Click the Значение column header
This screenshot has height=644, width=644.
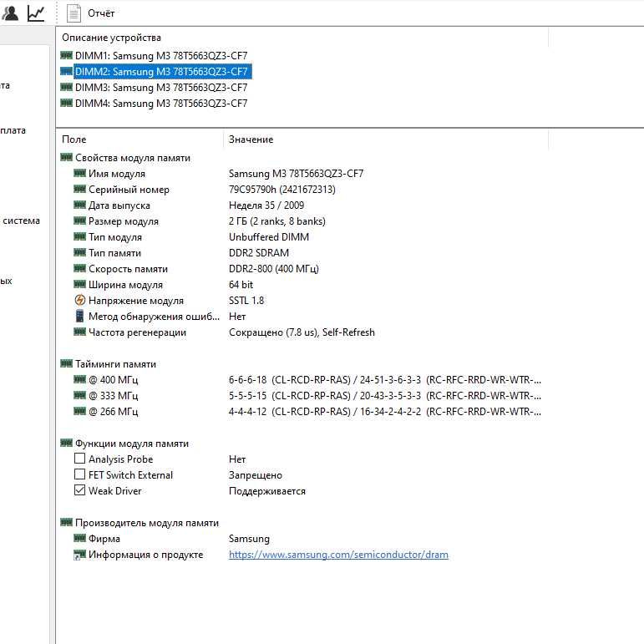251,139
